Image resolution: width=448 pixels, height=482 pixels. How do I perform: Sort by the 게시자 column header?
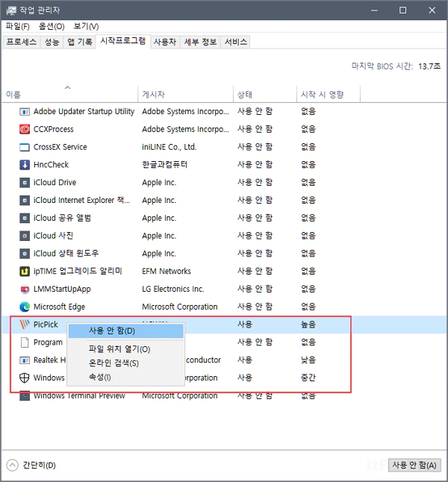(186, 94)
